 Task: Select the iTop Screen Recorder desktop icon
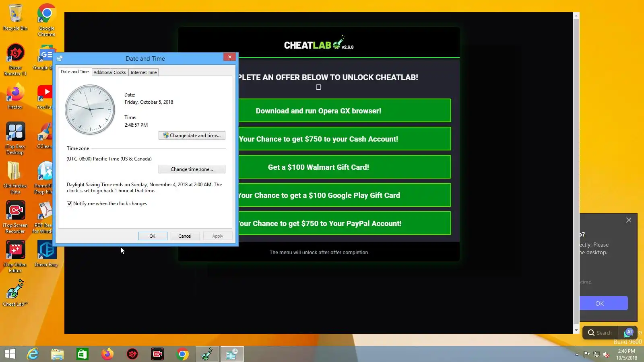click(x=15, y=217)
